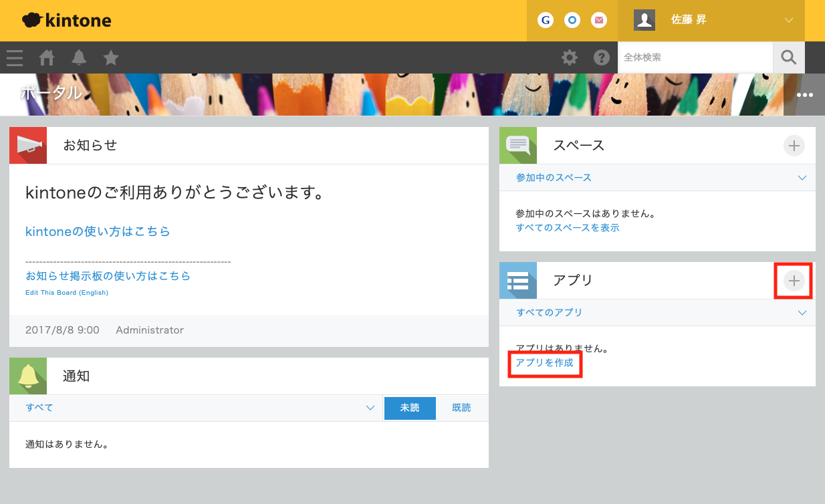Click the アプリを作成 link
This screenshot has width=825, height=504.
point(544,363)
